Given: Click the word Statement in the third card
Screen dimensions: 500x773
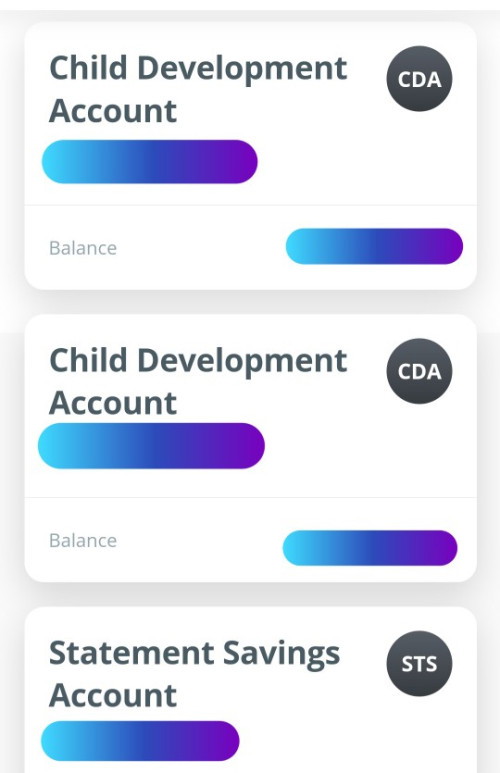Looking at the screenshot, I should (x=132, y=653).
